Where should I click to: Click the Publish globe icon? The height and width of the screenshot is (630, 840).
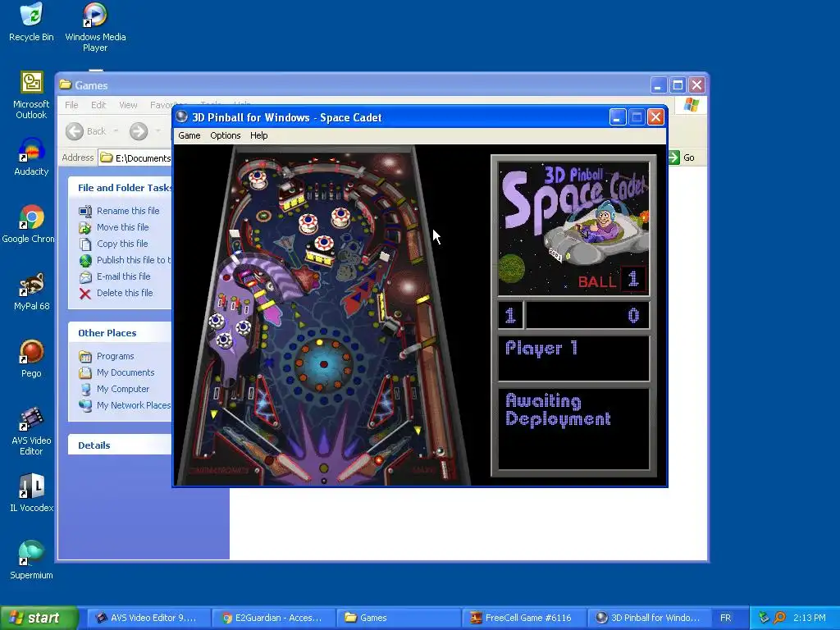pos(85,261)
